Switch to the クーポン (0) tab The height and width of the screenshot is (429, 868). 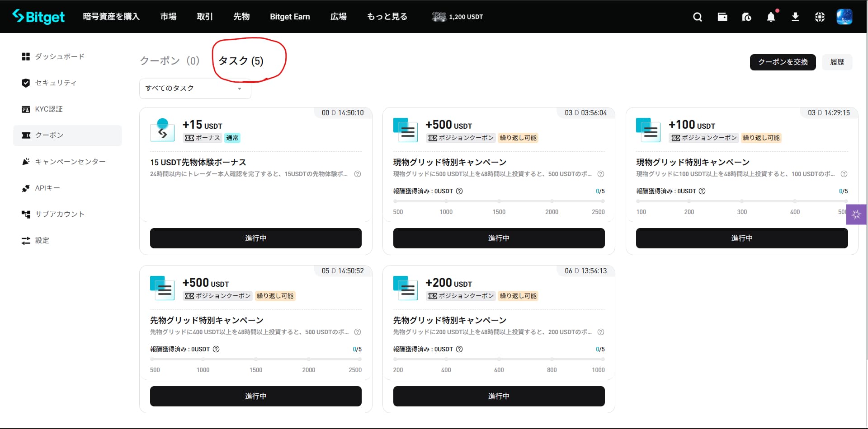pos(170,61)
